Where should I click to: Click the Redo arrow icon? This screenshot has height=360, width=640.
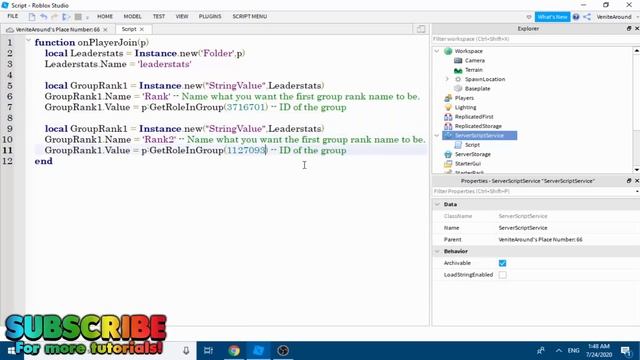(x=54, y=17)
